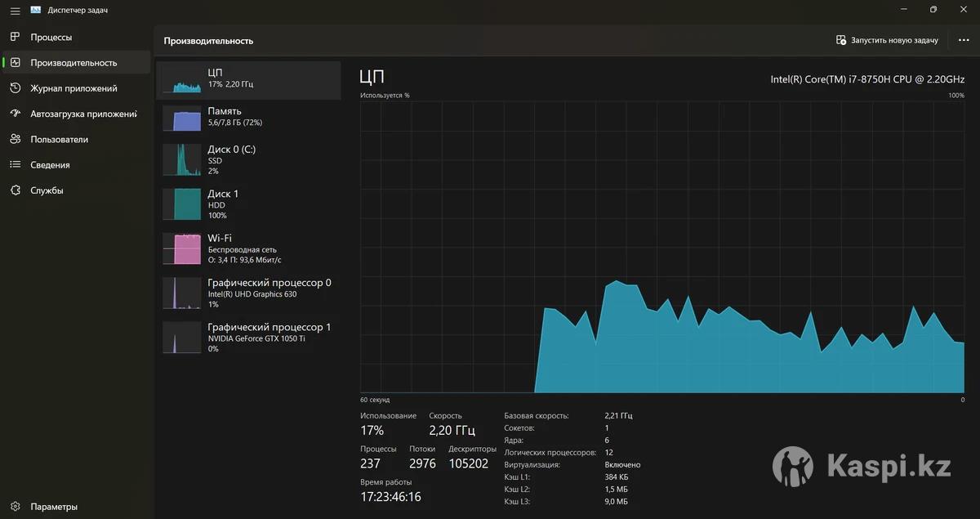980x519 pixels.
Task: Switch to Производительность page
Action: coord(77,62)
